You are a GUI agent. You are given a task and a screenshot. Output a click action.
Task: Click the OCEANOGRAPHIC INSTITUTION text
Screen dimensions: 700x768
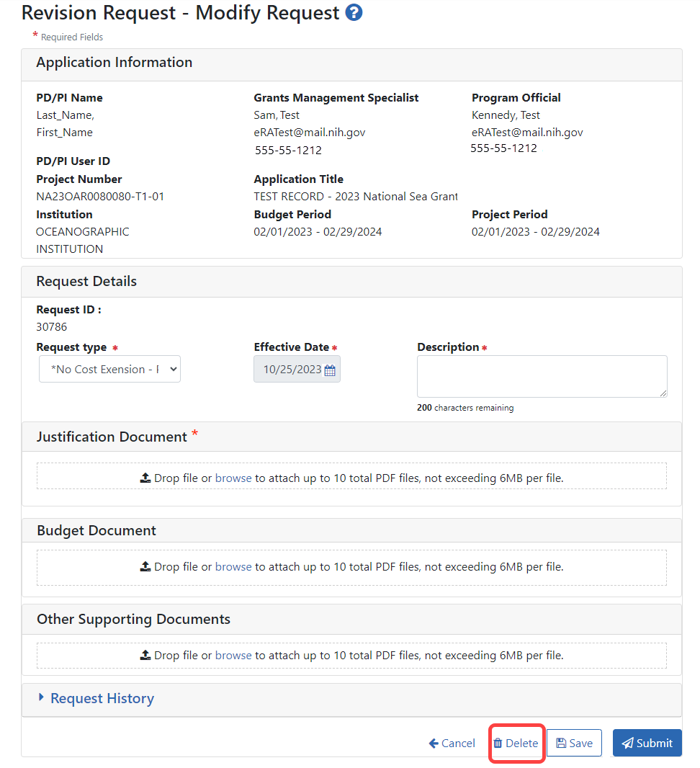[x=83, y=241]
